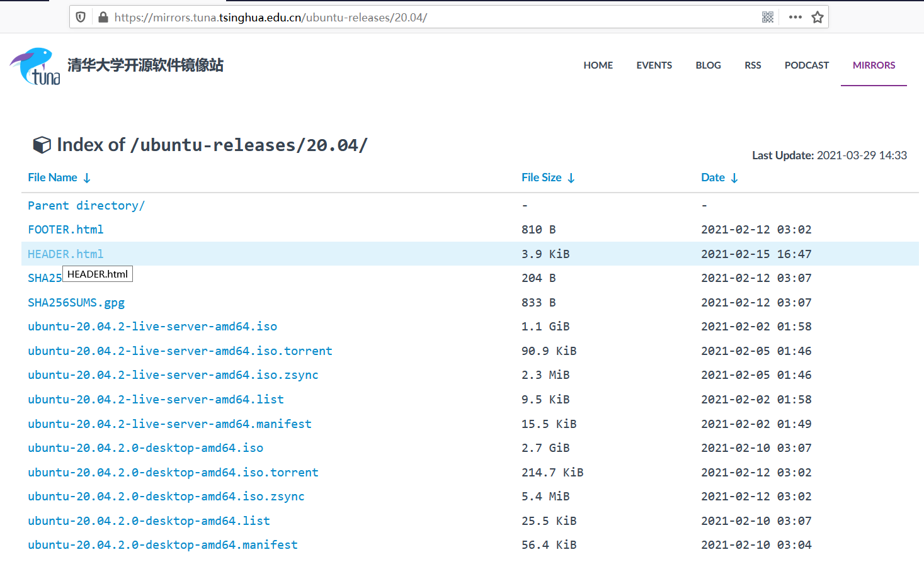924x574 pixels.
Task: Sort by File Name arrow icon
Action: coord(87,178)
